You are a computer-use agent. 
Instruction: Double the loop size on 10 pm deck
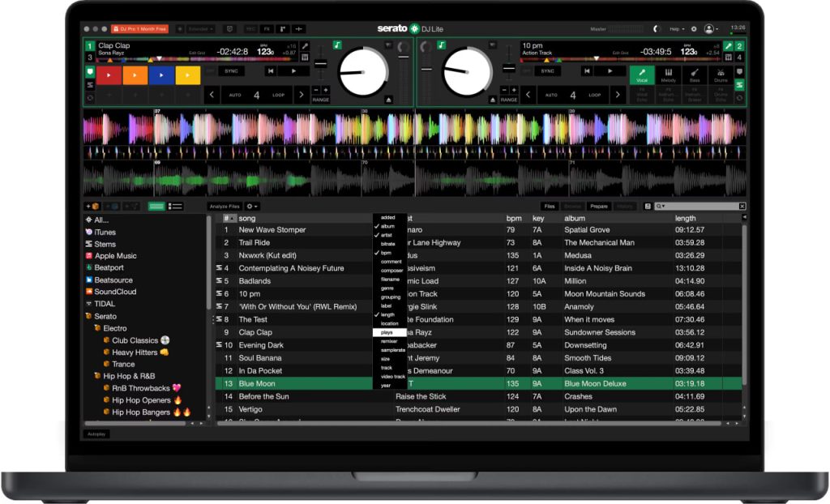coord(617,95)
